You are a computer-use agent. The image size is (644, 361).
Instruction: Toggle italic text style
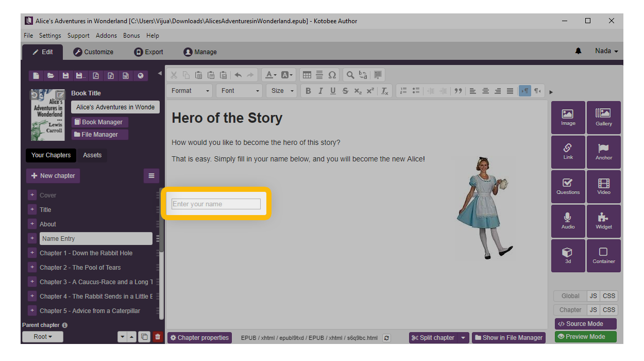tap(320, 91)
